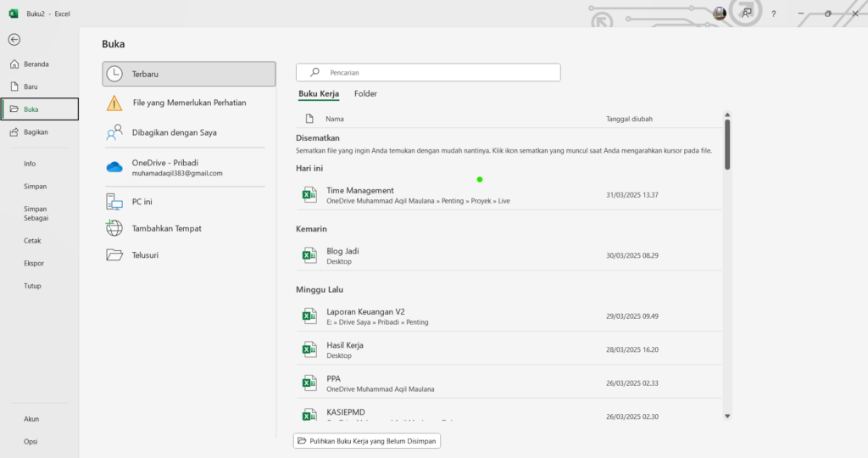Screen dimensions: 868x458
Task: Click the date 31/03/2025 13.37
Action: (x=632, y=195)
